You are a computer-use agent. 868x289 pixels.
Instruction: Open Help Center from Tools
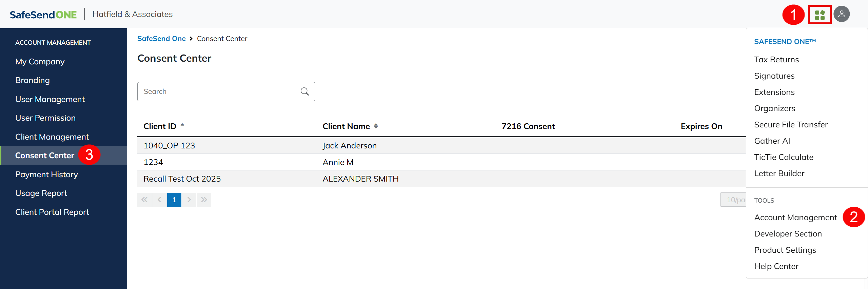click(776, 266)
